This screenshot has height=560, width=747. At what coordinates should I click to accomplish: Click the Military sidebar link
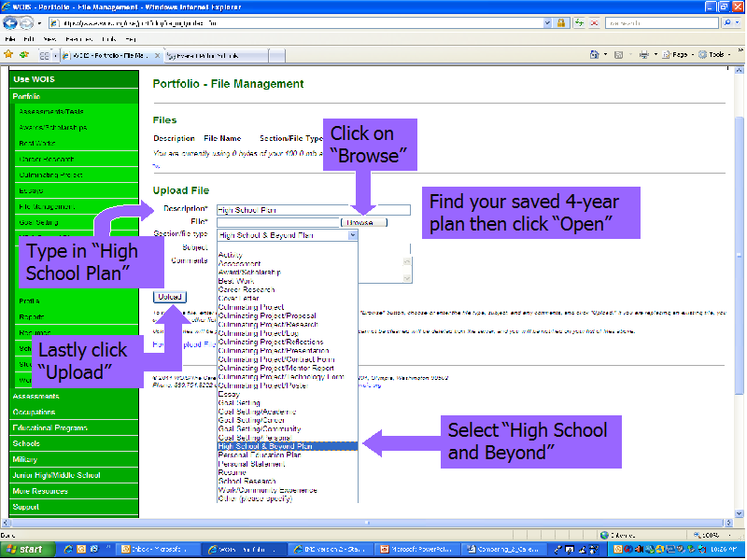(x=25, y=459)
